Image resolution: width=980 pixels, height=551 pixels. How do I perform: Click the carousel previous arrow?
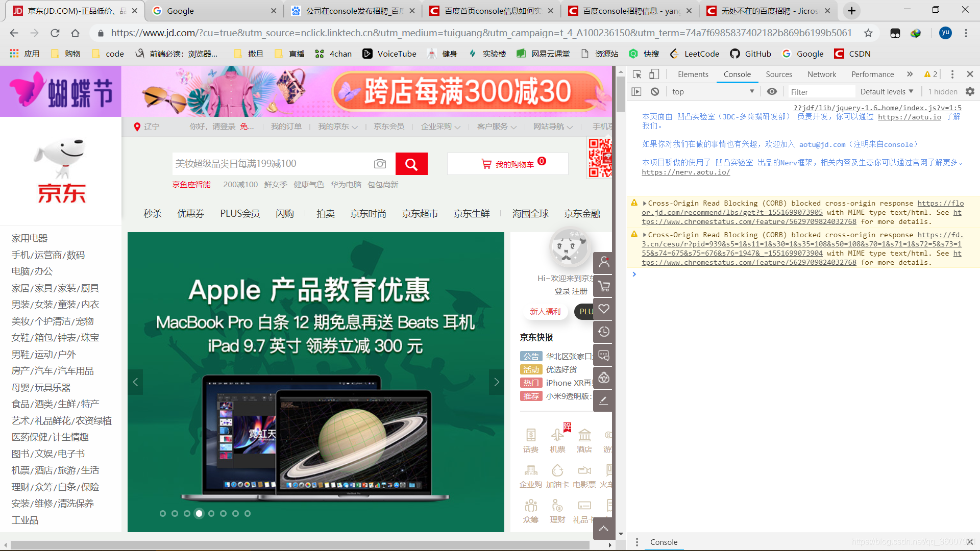point(135,382)
